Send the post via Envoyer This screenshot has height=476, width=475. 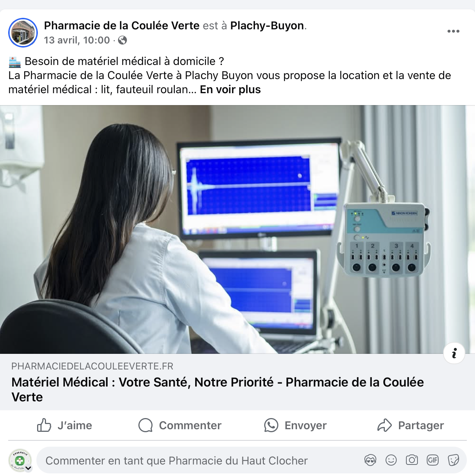[295, 425]
